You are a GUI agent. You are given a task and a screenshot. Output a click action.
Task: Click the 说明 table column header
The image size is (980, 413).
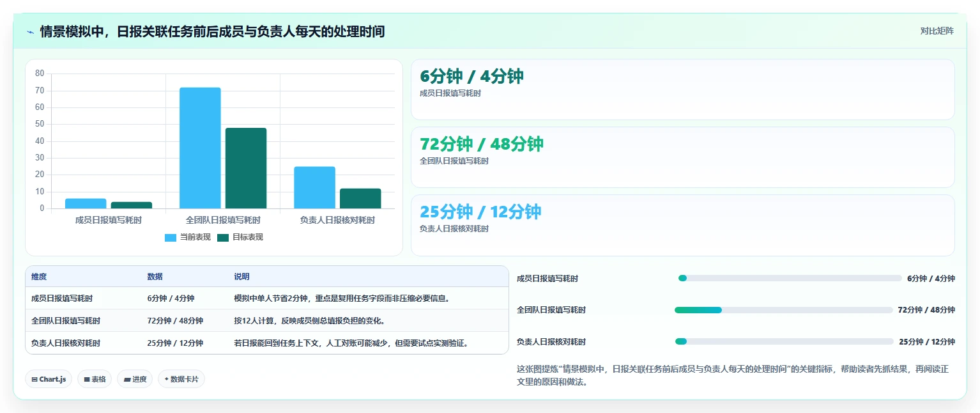[x=241, y=277]
